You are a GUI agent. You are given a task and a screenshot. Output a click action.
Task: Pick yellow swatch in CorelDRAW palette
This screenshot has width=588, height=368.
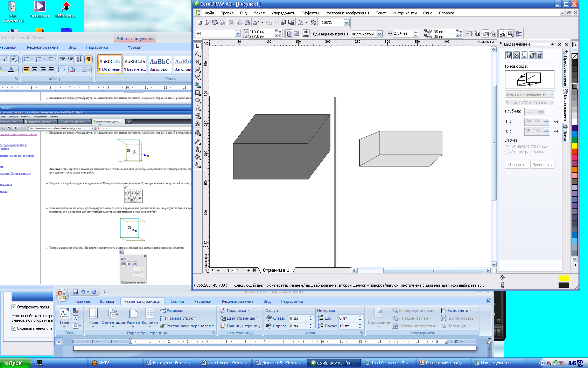coord(574,145)
